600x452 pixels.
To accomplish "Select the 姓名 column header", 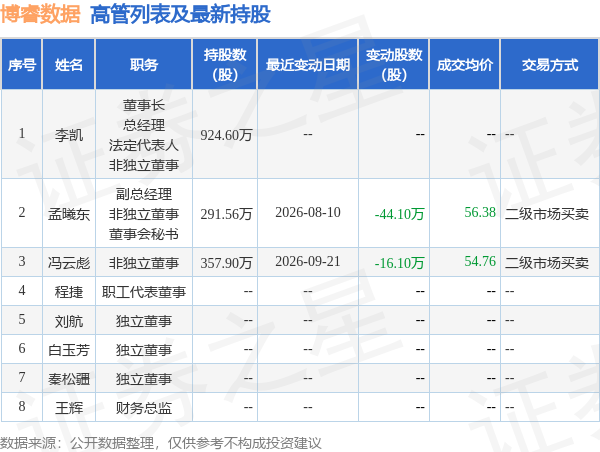I will 69,64.
